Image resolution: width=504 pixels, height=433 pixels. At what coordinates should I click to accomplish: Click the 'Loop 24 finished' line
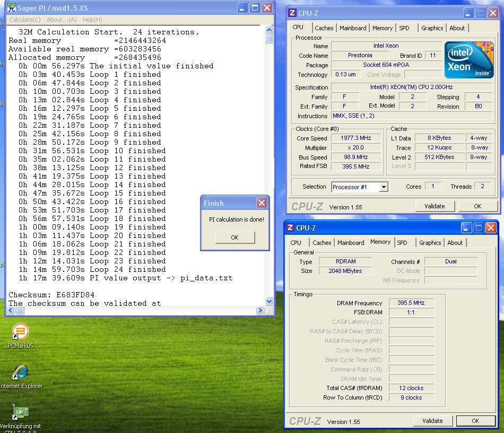92,270
